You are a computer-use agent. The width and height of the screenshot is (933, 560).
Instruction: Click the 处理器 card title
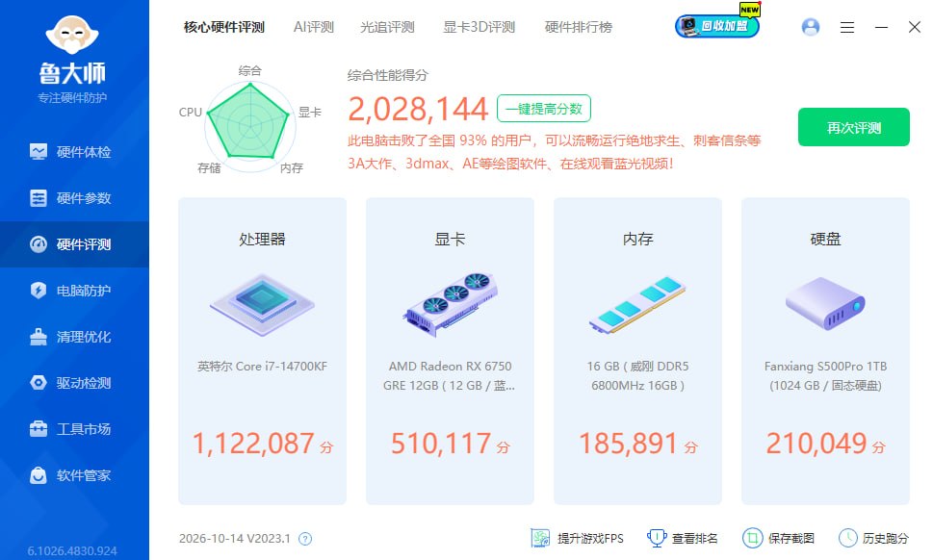point(263,240)
